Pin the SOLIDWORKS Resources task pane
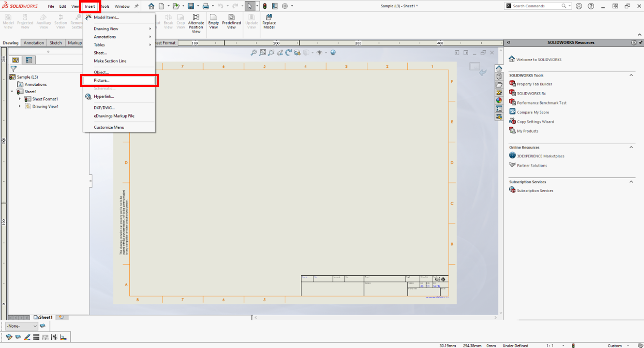Screen dimensions: 644x348 click(x=640, y=42)
